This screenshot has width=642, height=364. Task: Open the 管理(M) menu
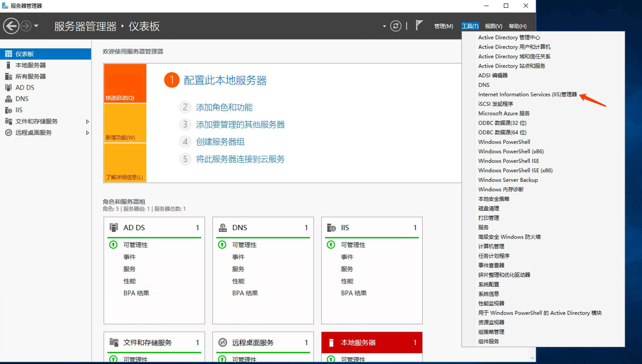(444, 26)
